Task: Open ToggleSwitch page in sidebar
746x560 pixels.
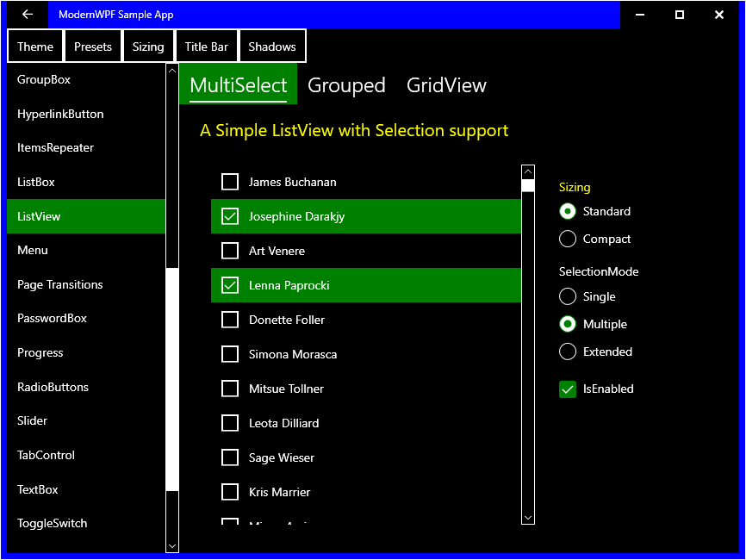Action: point(86,523)
